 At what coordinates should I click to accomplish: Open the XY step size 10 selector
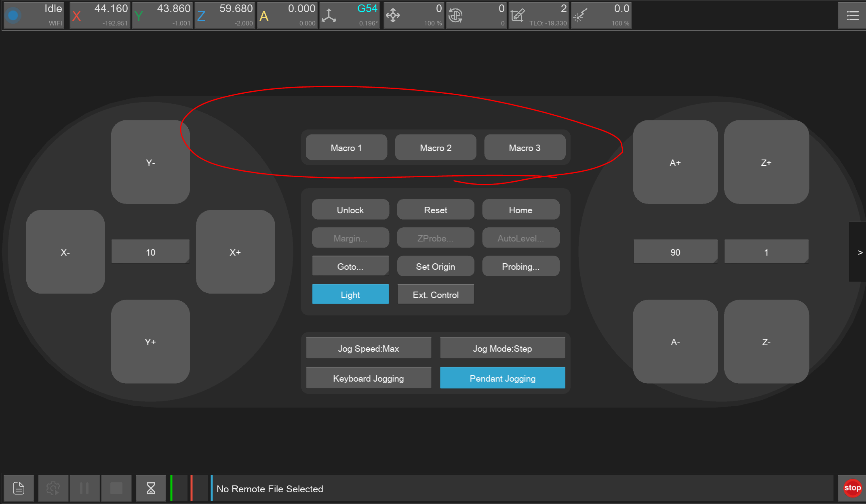(x=150, y=252)
